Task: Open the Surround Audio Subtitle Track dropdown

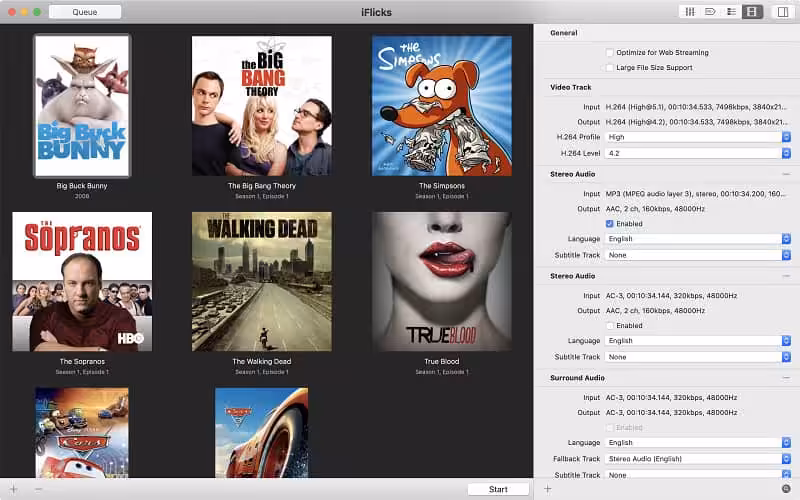Action: point(697,475)
